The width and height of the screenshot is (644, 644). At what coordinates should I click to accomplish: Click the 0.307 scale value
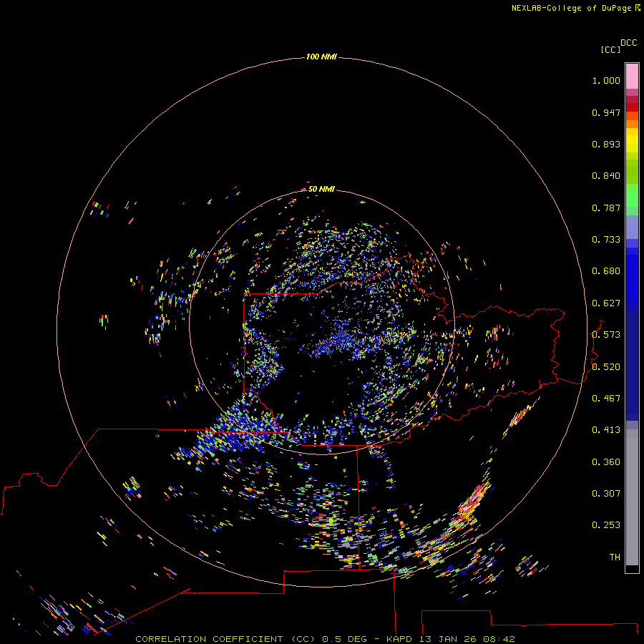606,494
